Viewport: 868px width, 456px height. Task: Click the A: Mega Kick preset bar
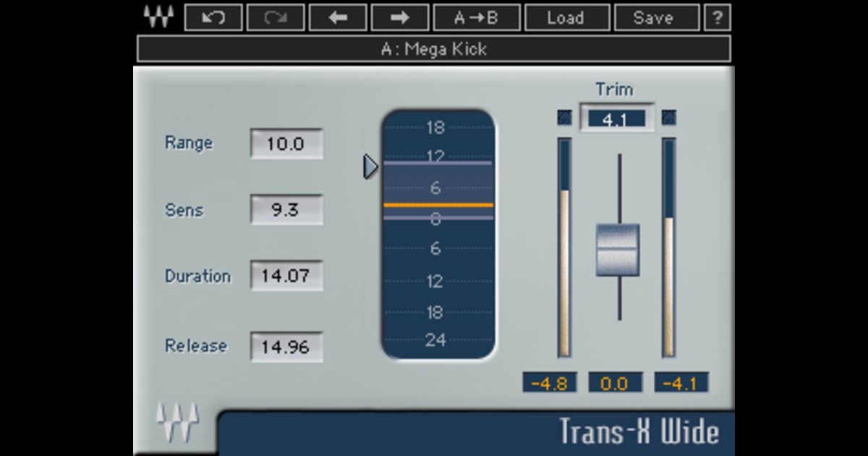point(434,49)
